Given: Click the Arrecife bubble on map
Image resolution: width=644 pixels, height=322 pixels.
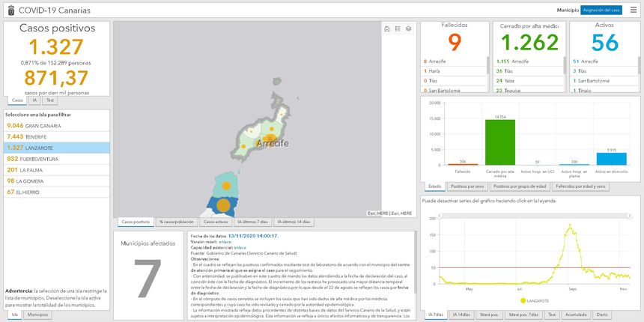Looking at the screenshot, I should pyautogui.click(x=270, y=139).
